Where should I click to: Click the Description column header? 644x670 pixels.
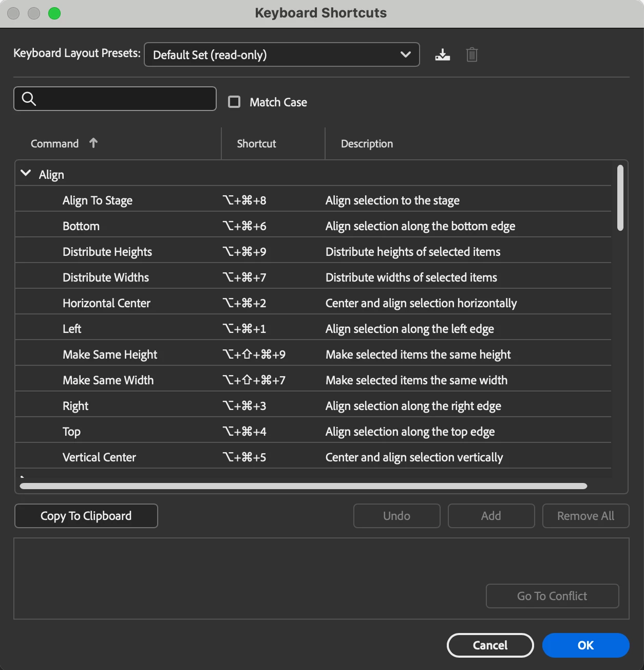pyautogui.click(x=367, y=144)
